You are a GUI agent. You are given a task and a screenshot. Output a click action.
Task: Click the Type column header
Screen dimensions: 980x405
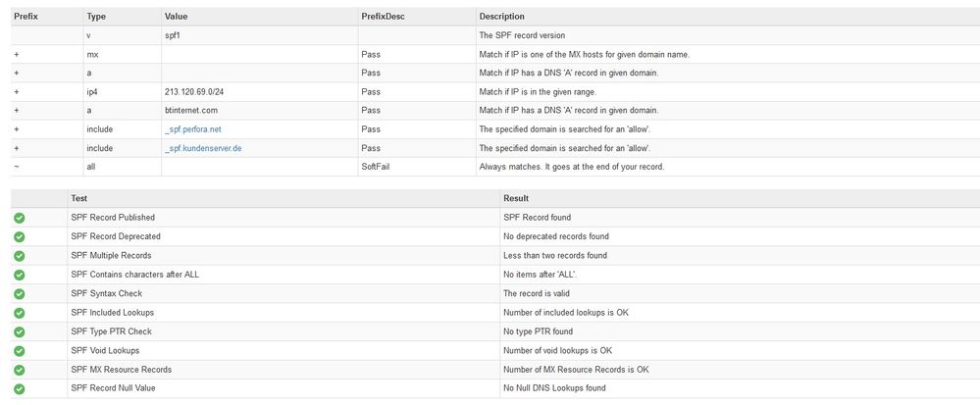click(96, 17)
